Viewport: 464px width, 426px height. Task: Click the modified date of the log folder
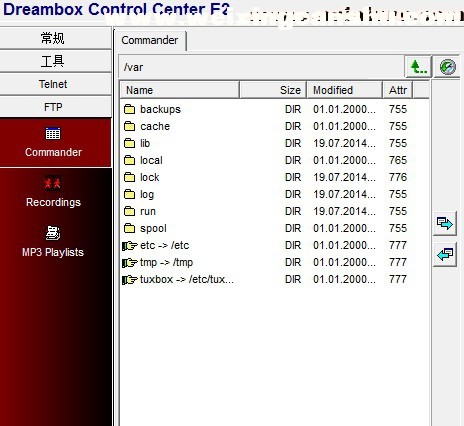(x=344, y=194)
